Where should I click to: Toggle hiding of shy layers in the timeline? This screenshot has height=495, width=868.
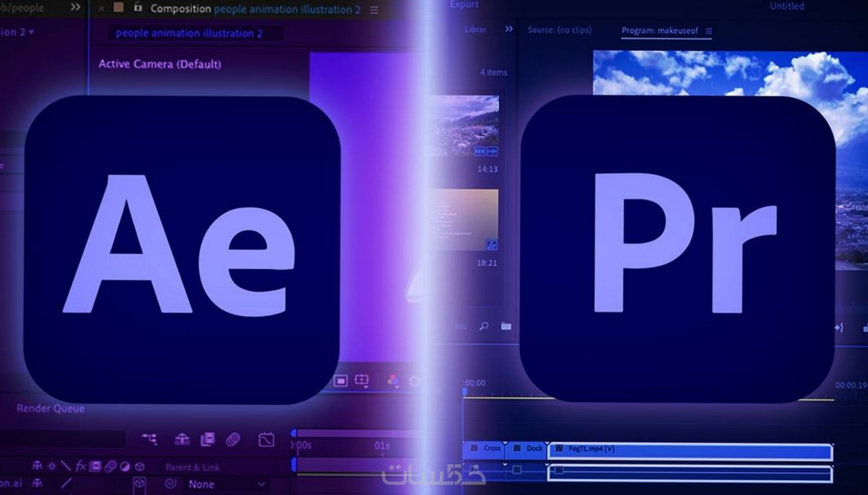tap(182, 439)
